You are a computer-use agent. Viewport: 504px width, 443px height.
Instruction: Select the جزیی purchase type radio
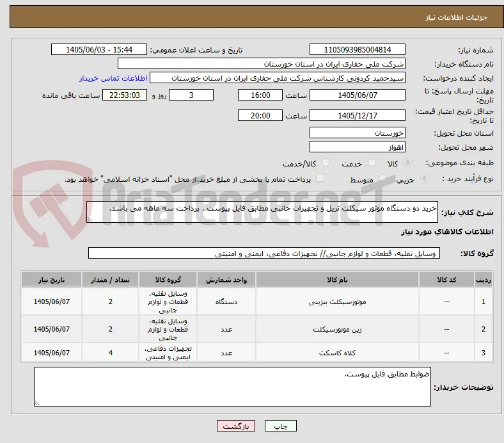424,178
